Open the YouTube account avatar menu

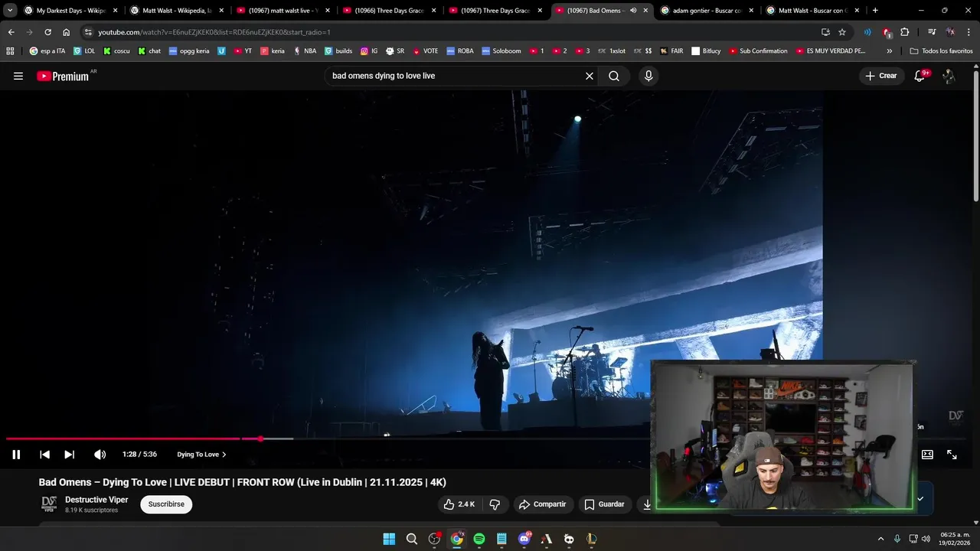949,76
